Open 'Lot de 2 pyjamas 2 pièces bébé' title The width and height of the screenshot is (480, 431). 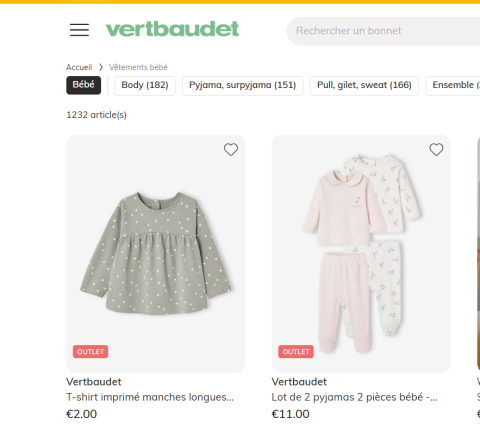point(354,397)
